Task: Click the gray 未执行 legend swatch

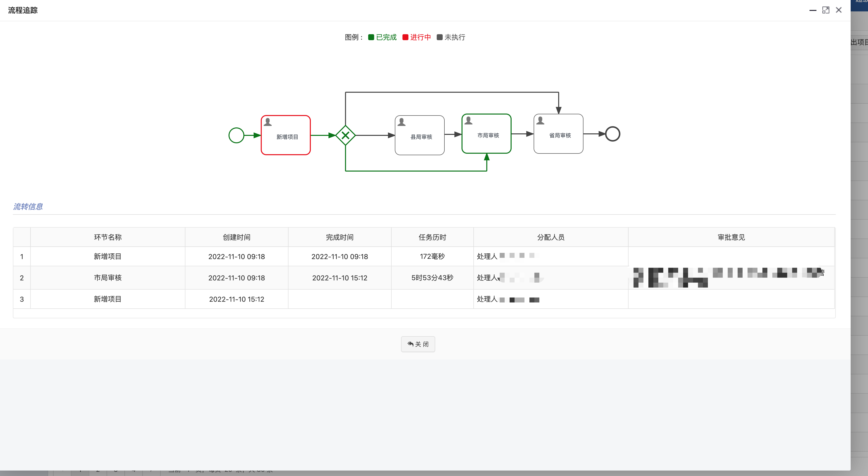Action: click(x=439, y=37)
